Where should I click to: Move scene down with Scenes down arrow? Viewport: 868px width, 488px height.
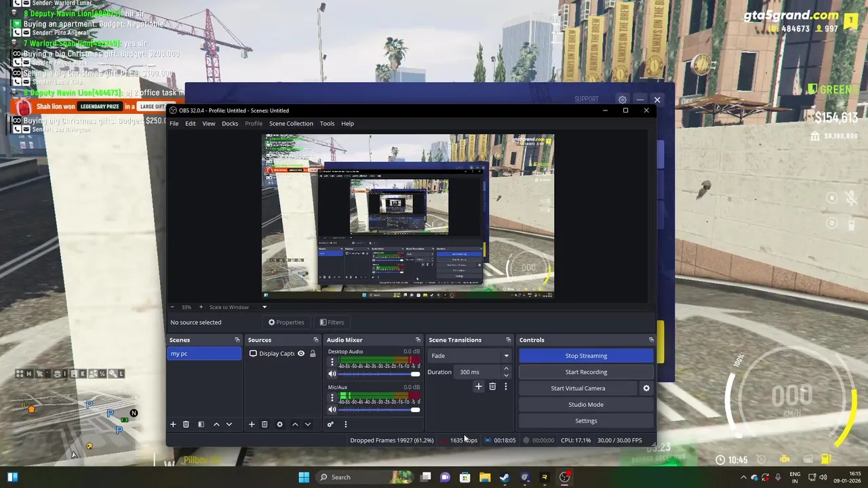(229, 424)
